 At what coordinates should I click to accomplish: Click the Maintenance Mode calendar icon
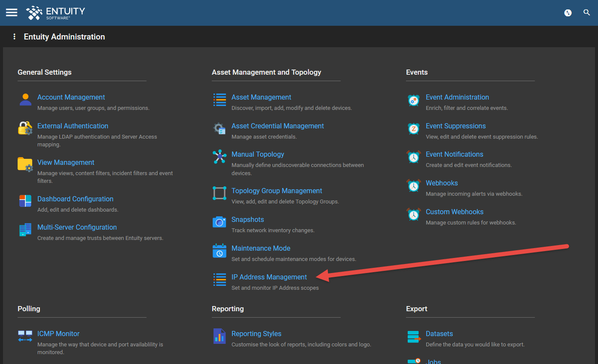point(220,250)
